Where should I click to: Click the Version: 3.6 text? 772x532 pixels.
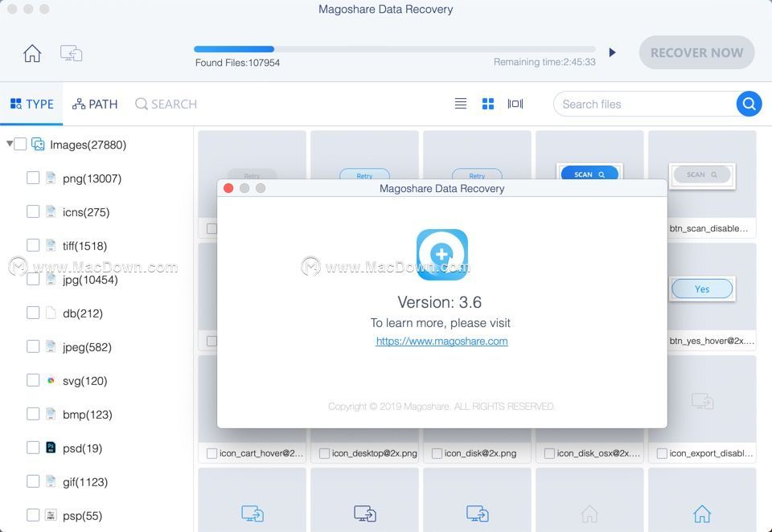point(440,301)
